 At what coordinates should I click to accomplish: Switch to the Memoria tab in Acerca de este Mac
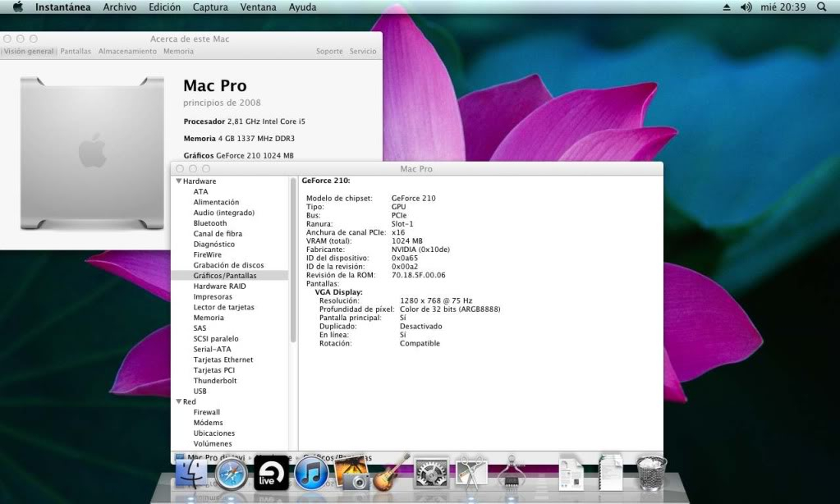pyautogui.click(x=178, y=52)
